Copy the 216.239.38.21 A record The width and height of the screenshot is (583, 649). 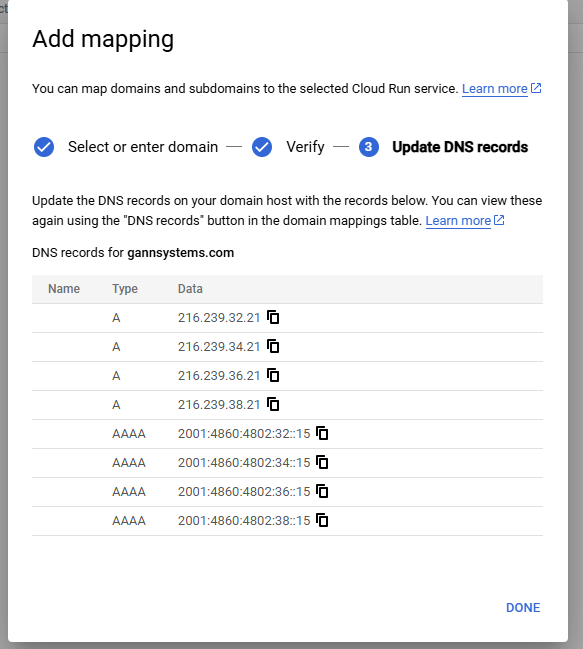[273, 404]
